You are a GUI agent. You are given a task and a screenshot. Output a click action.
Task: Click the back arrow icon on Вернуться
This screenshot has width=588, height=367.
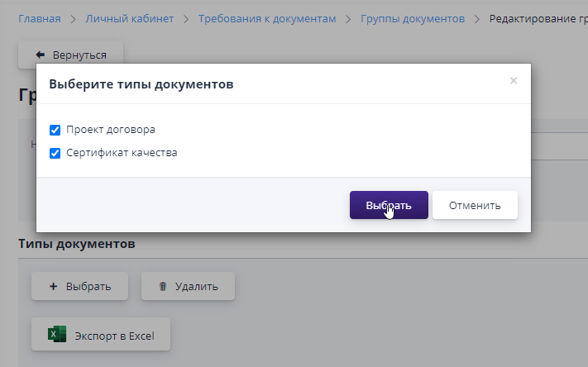coord(40,55)
